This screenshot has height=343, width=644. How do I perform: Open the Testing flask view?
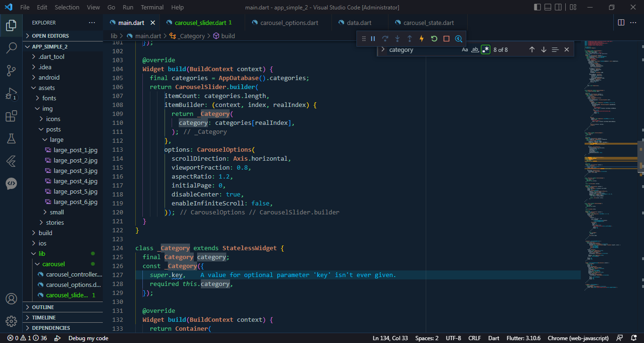11,139
